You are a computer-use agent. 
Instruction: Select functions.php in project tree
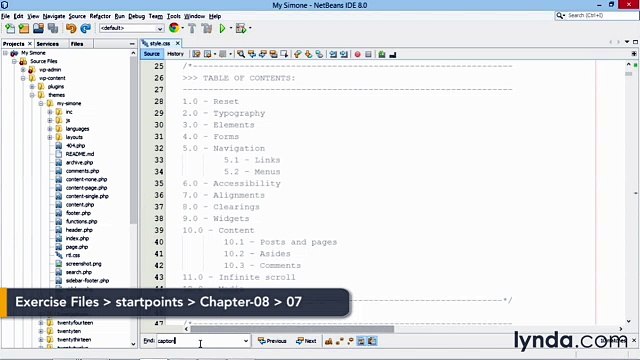coord(81,222)
